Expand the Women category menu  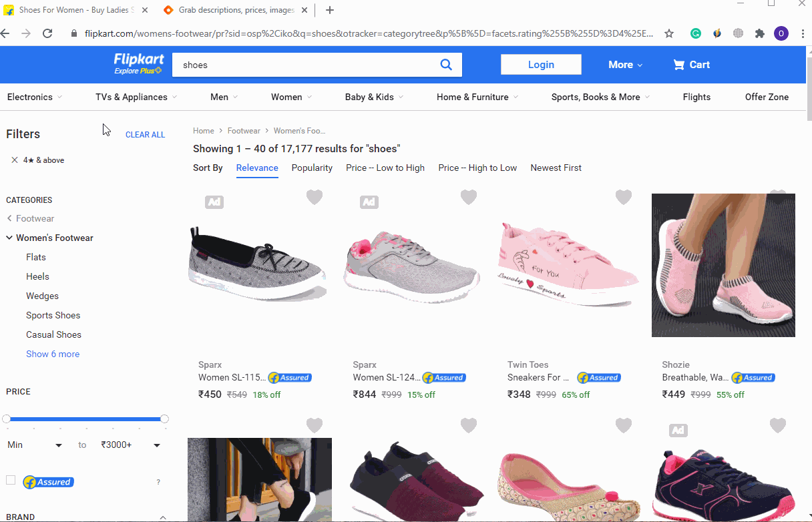[291, 97]
